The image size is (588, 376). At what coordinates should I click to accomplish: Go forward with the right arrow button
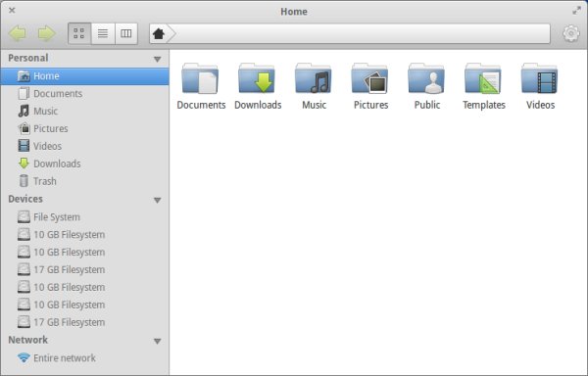tap(46, 33)
